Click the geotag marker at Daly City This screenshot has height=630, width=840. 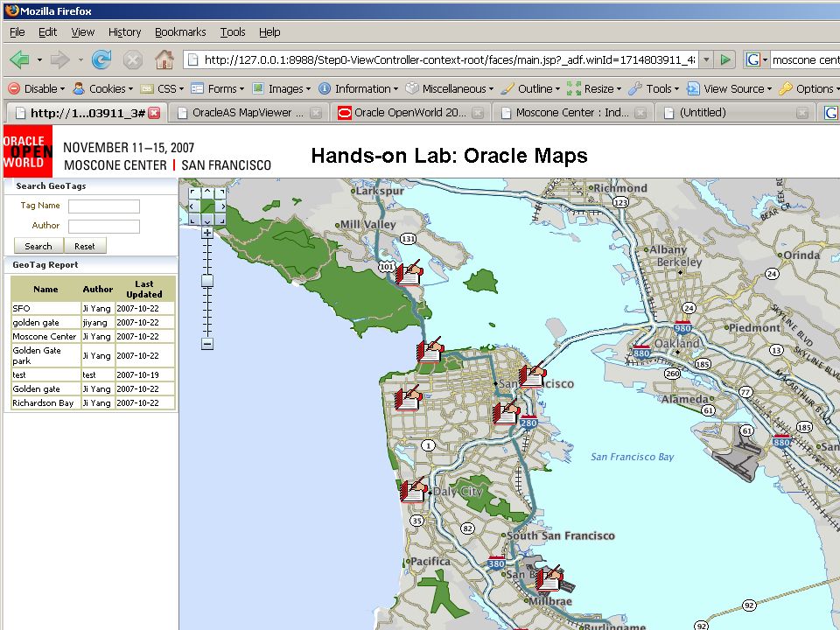pos(414,490)
